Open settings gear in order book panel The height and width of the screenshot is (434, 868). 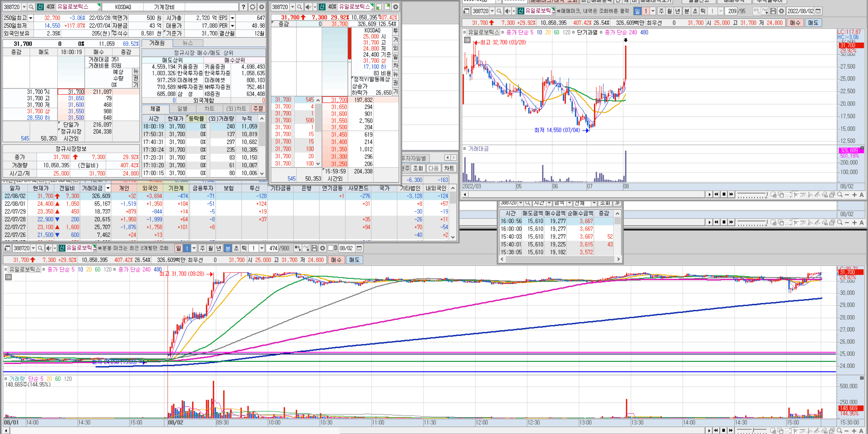pyautogui.click(x=396, y=7)
